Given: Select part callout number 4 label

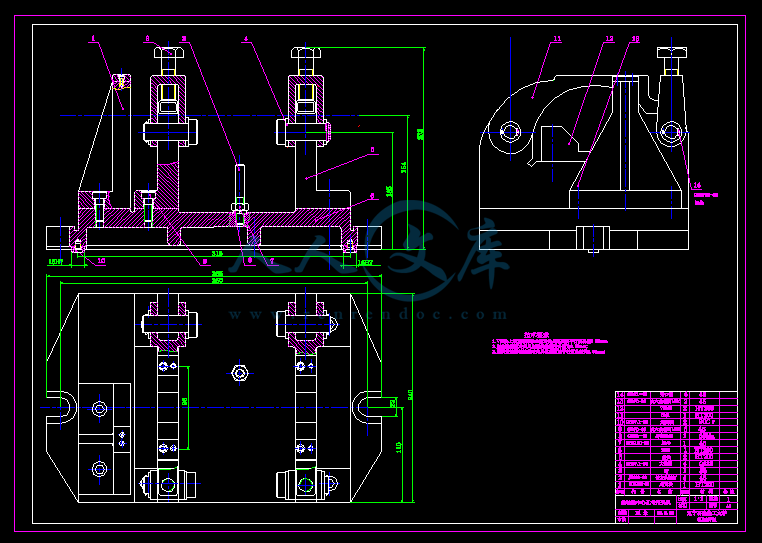Looking at the screenshot, I should 246,40.
